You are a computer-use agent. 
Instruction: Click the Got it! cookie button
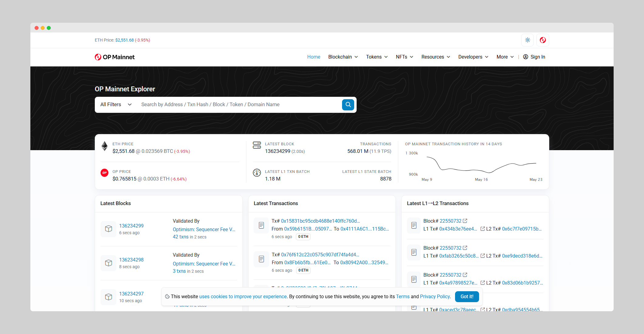467,297
